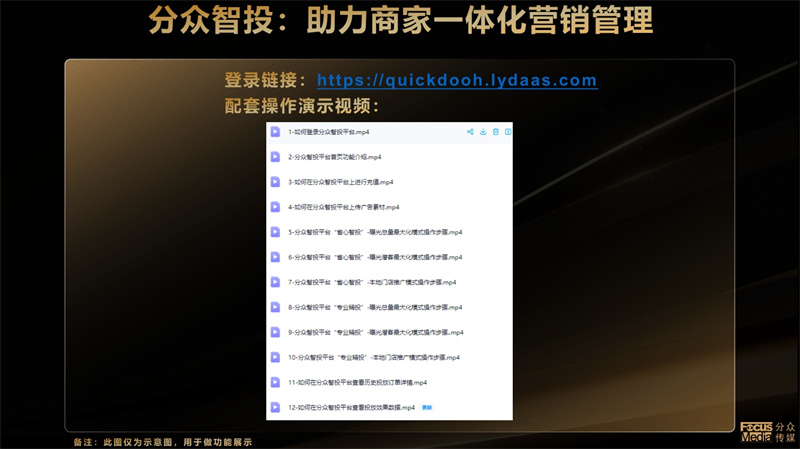Viewport: 800px width, 449px height.
Task: Select file name 3-如何在分众智投平台上进行充值.mp4
Action: pyautogui.click(x=341, y=182)
